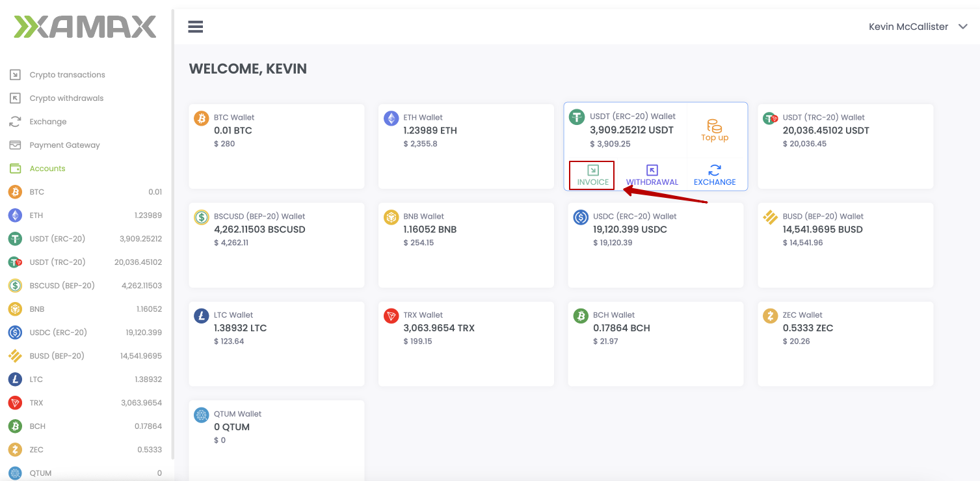Viewport: 980px width, 481px height.
Task: Open the BTC Wallet card
Action: tap(276, 146)
